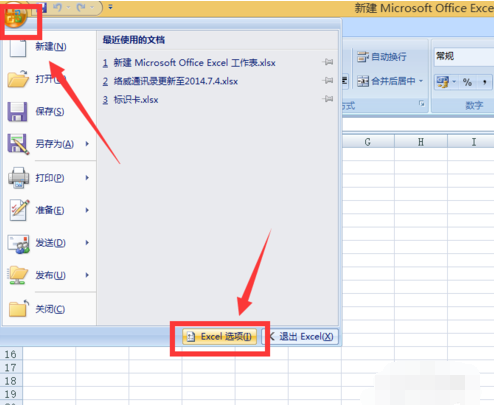Click the Exit Excel (退出 Excel) button
This screenshot has height=405, width=494.
pyautogui.click(x=301, y=337)
